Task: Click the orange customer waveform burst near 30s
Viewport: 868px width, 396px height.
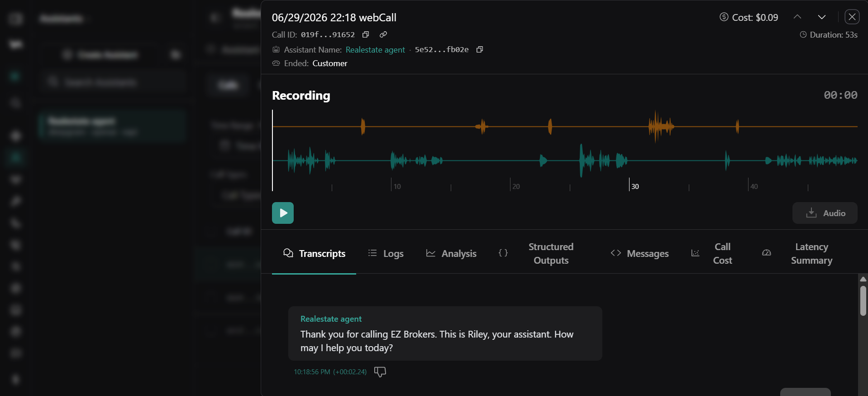Action: pos(661,126)
